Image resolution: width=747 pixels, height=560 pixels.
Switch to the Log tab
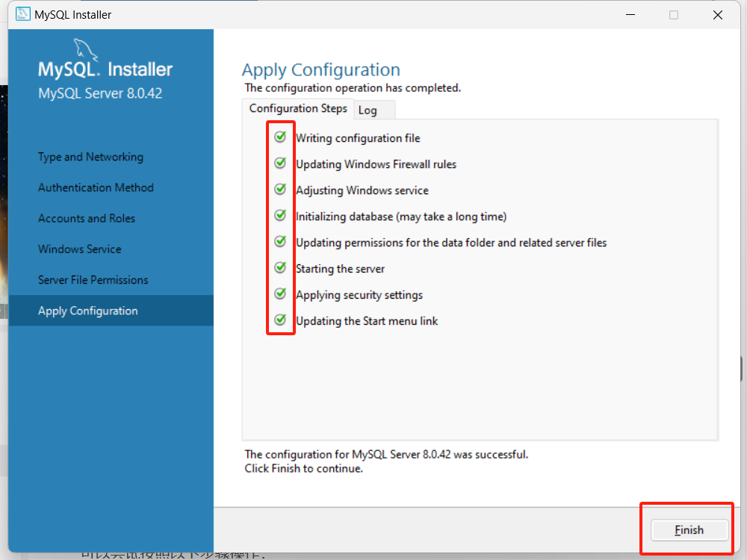(368, 110)
